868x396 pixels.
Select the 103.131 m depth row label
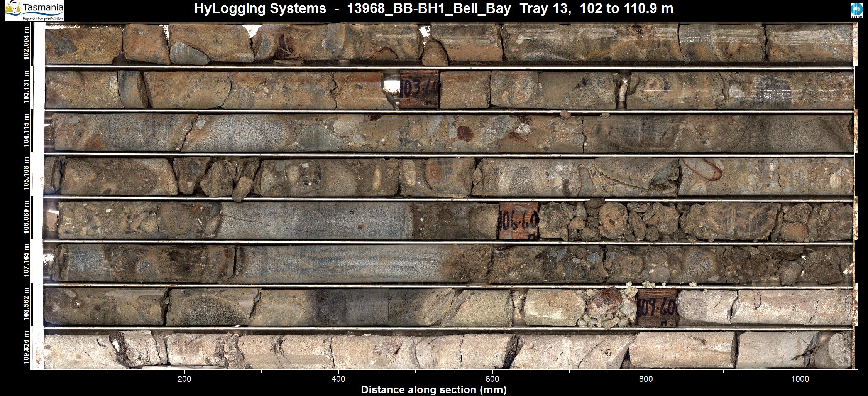click(x=26, y=87)
